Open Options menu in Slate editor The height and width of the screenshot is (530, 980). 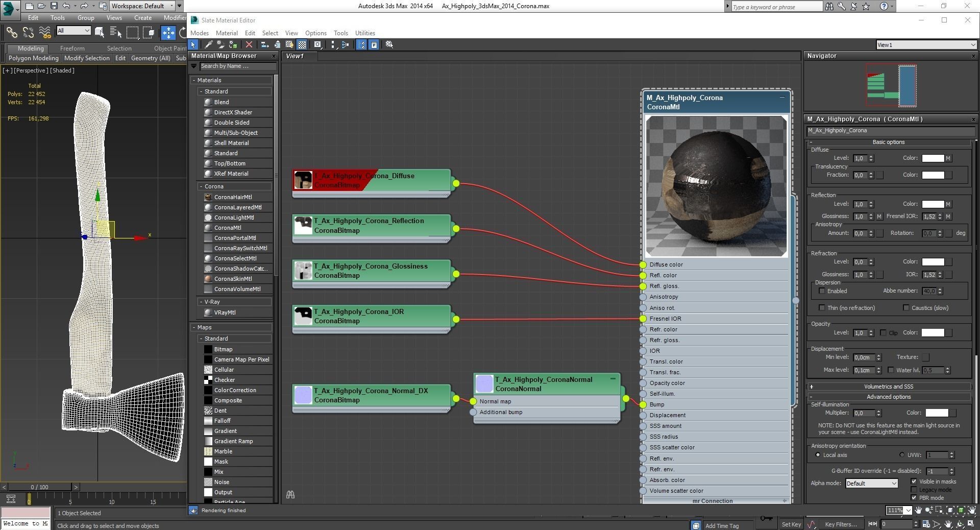point(316,33)
